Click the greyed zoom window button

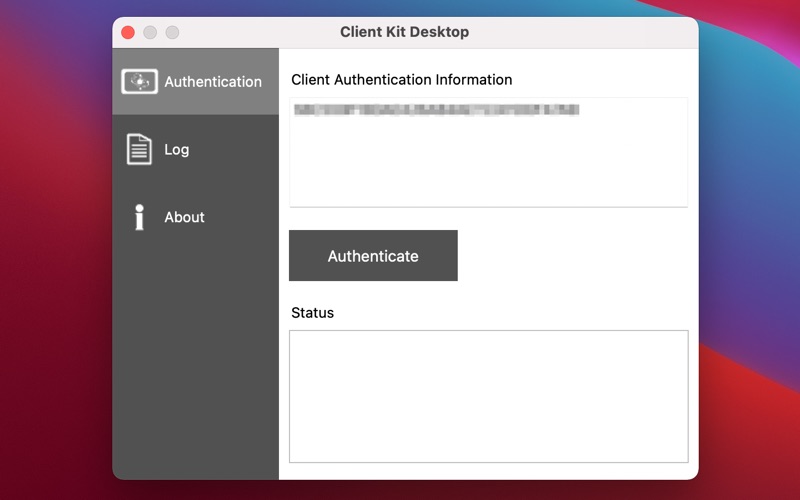[172, 32]
